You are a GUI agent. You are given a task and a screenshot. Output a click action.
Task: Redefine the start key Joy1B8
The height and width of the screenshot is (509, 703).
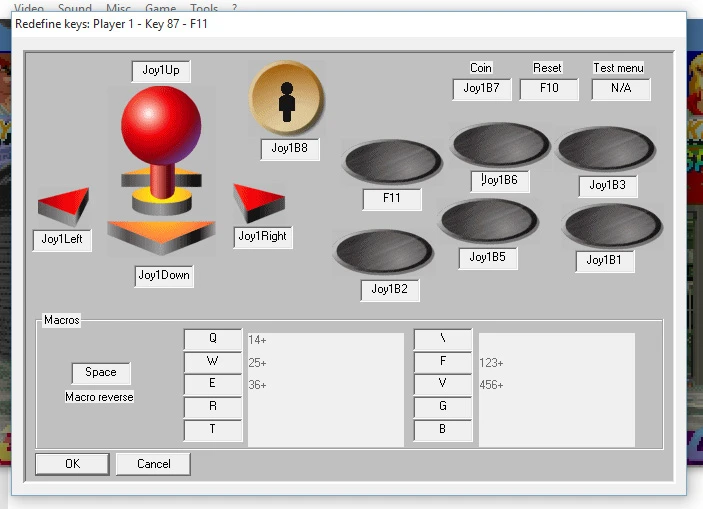click(290, 149)
